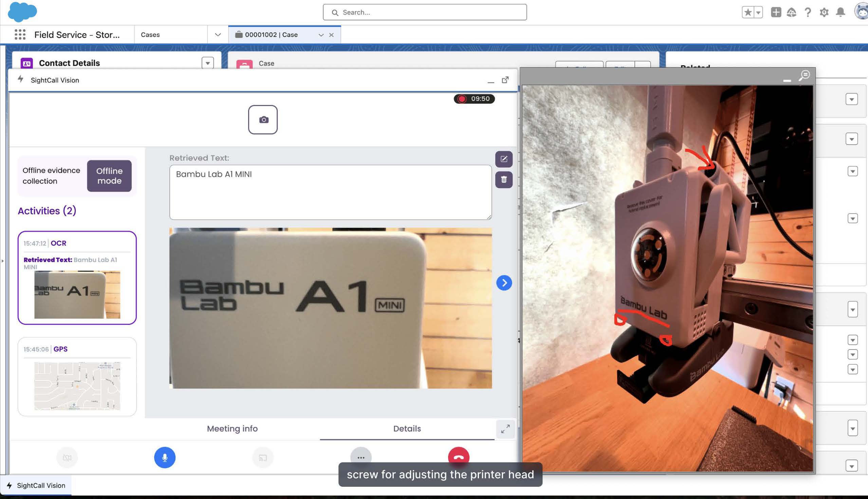Open the GPS map thumbnail
The height and width of the screenshot is (499, 868).
point(77,386)
